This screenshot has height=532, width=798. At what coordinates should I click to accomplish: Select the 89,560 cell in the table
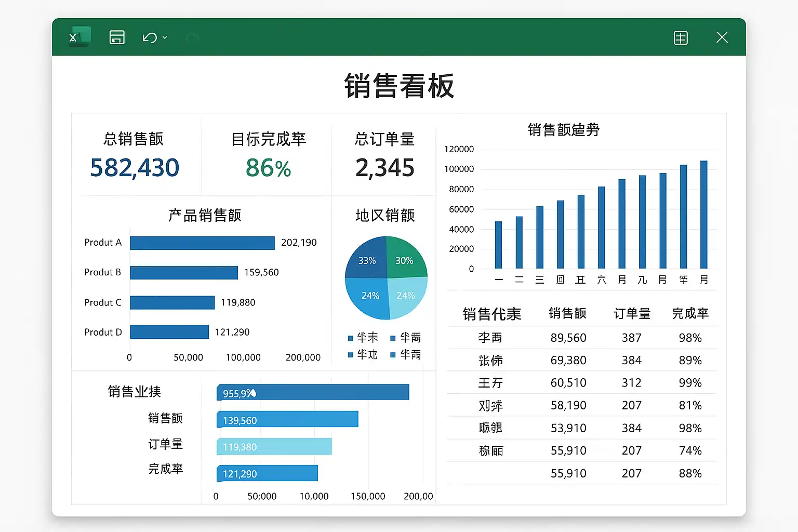tap(568, 338)
